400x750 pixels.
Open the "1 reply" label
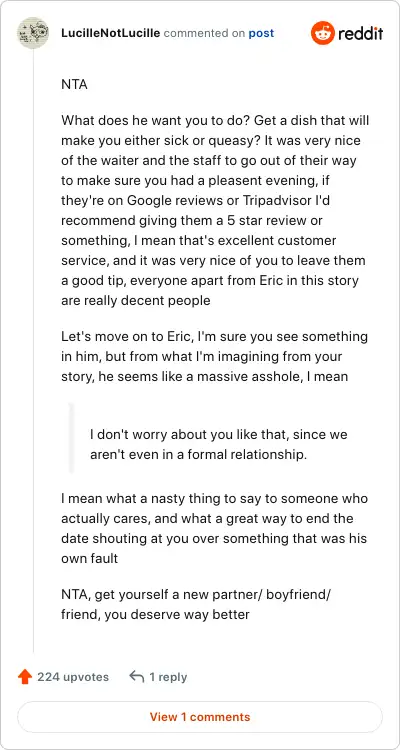tap(168, 677)
